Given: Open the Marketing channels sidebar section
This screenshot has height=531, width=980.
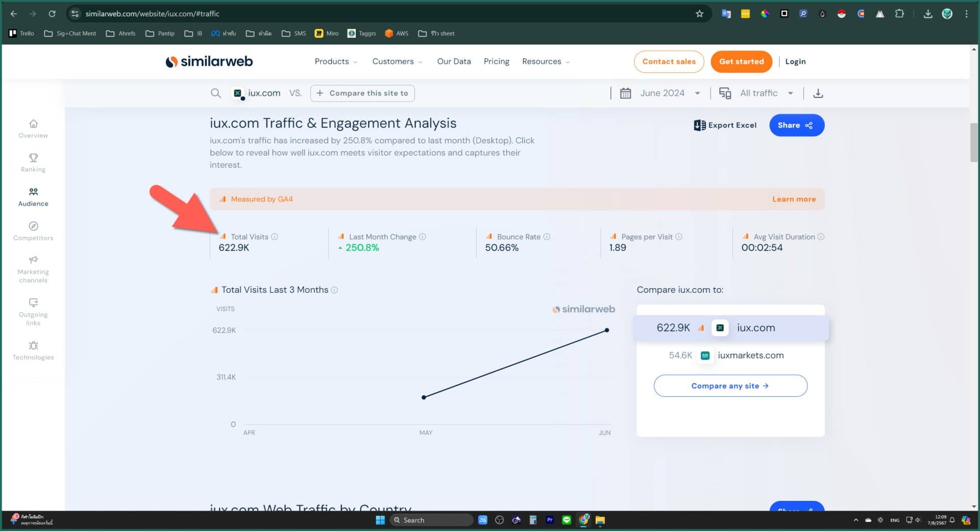Looking at the screenshot, I should click(x=33, y=269).
